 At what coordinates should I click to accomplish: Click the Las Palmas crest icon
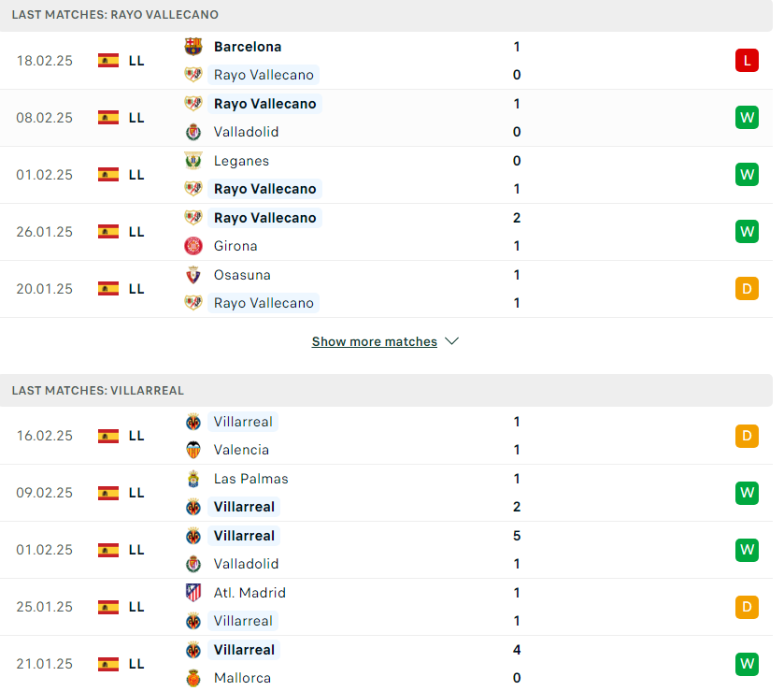(x=193, y=479)
